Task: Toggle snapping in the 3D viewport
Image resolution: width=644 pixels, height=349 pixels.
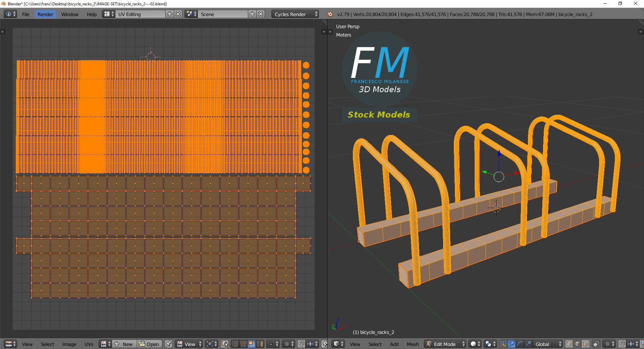Action: (622, 344)
